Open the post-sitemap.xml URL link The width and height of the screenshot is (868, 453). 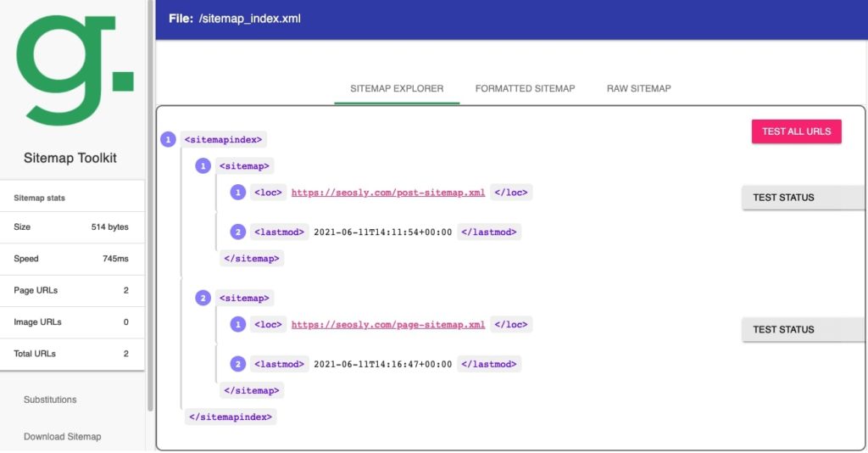tap(388, 193)
